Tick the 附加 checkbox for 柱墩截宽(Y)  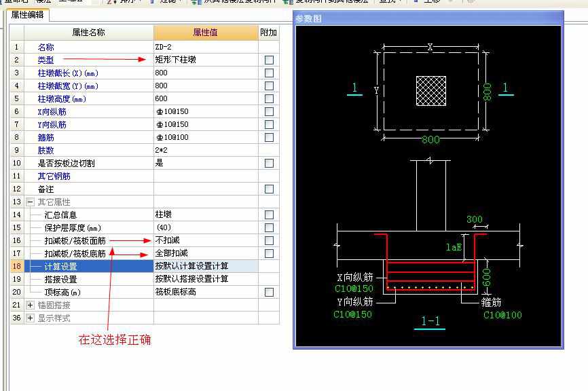[x=269, y=86]
